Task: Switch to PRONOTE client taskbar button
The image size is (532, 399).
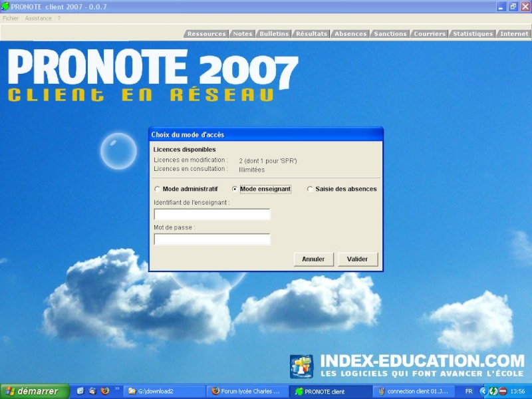Action: click(331, 391)
